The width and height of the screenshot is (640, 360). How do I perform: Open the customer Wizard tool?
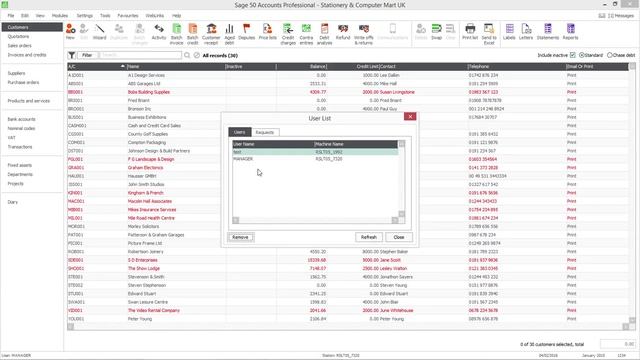coord(99,31)
